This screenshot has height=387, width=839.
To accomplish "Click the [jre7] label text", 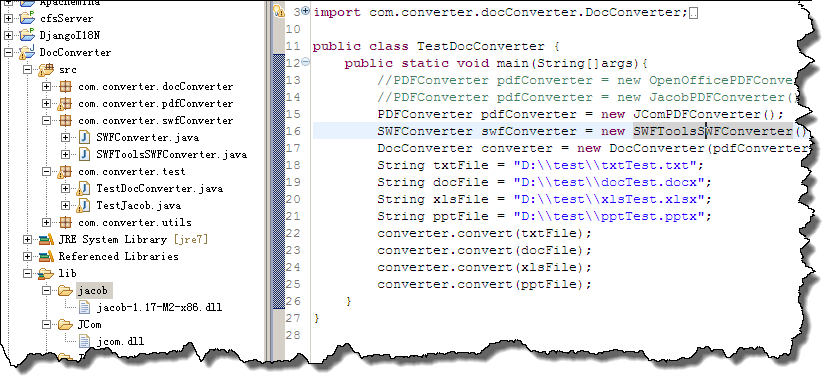I will (190, 240).
